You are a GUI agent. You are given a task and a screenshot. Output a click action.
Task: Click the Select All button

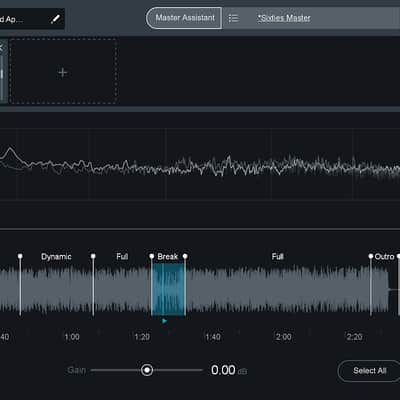pyautogui.click(x=369, y=371)
